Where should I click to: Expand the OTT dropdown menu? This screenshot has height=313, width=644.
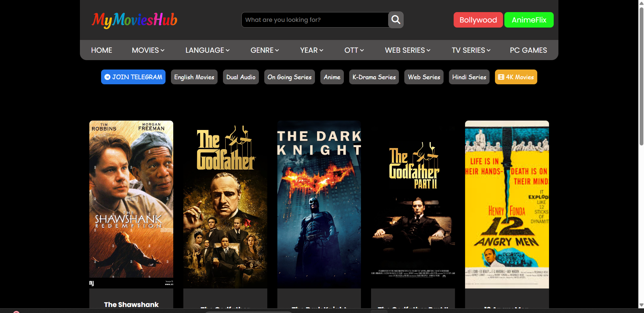click(x=354, y=50)
